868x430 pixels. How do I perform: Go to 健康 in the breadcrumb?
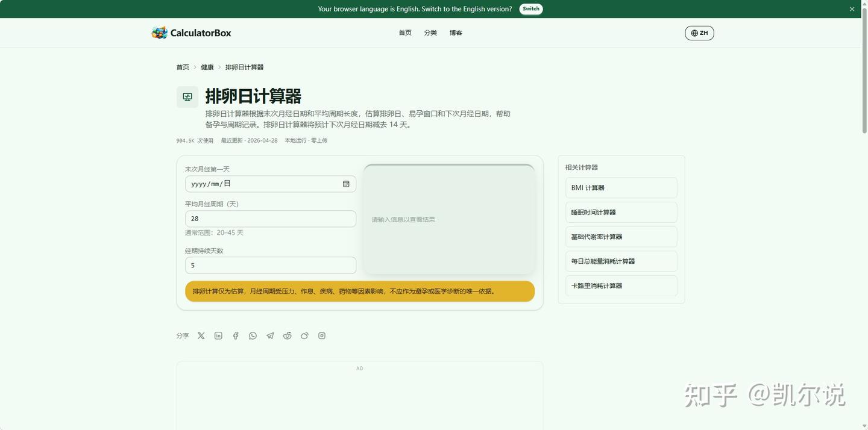pyautogui.click(x=207, y=67)
